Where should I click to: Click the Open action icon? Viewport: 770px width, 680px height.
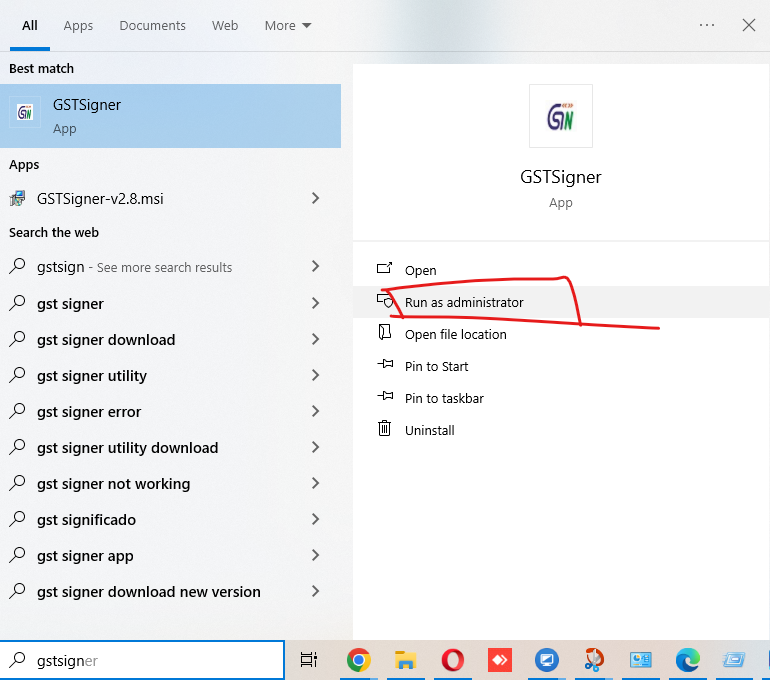pos(385,268)
